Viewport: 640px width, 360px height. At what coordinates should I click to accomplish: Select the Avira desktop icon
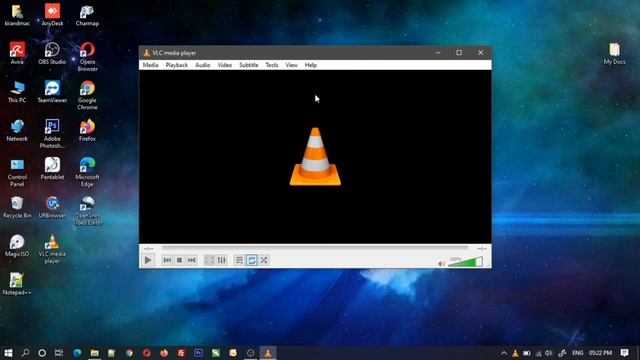(17, 53)
